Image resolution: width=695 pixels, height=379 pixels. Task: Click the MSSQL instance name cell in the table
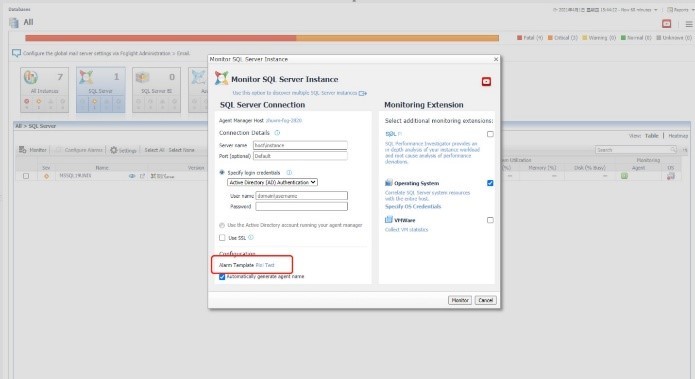tap(75, 176)
